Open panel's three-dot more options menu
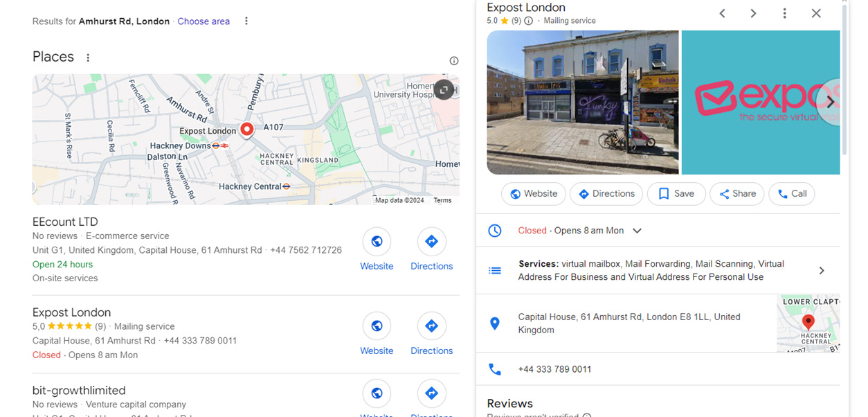Viewport: 868px width, 417px height. pos(784,13)
